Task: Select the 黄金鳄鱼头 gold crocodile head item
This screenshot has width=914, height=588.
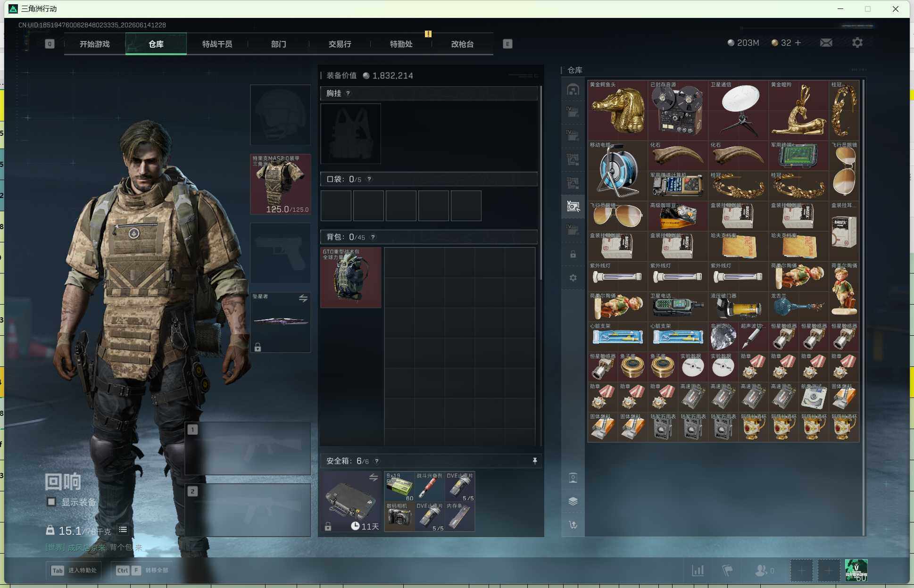Action: pos(617,110)
